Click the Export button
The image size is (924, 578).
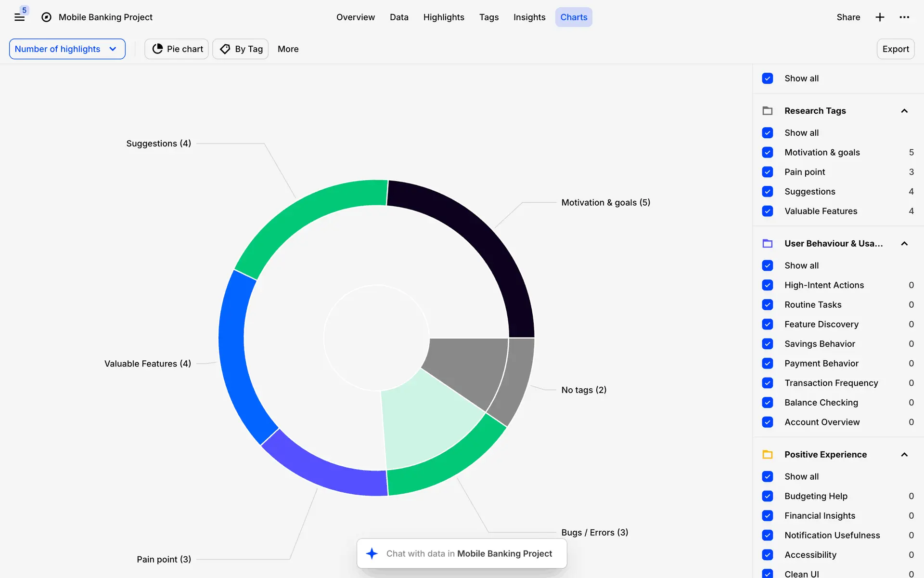[x=895, y=49]
